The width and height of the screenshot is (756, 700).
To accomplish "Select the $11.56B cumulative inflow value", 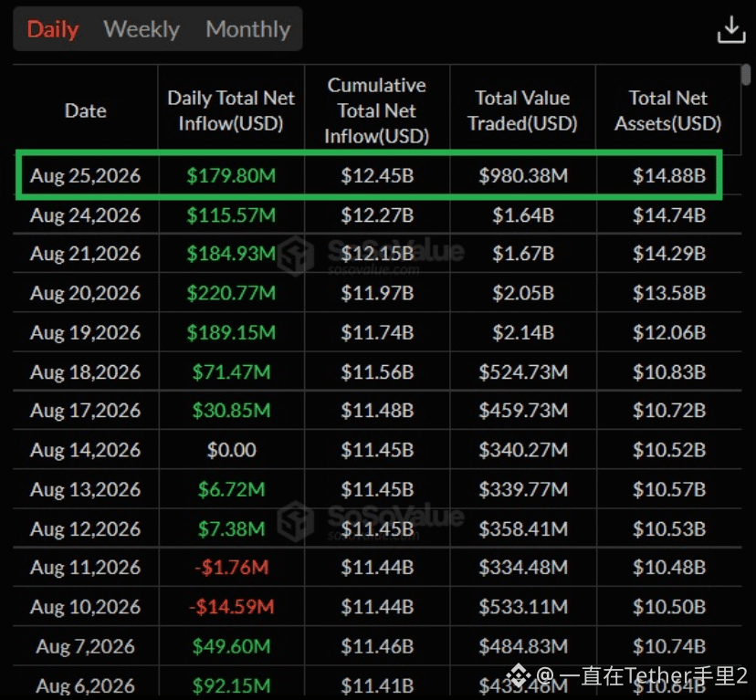I will coord(377,372).
